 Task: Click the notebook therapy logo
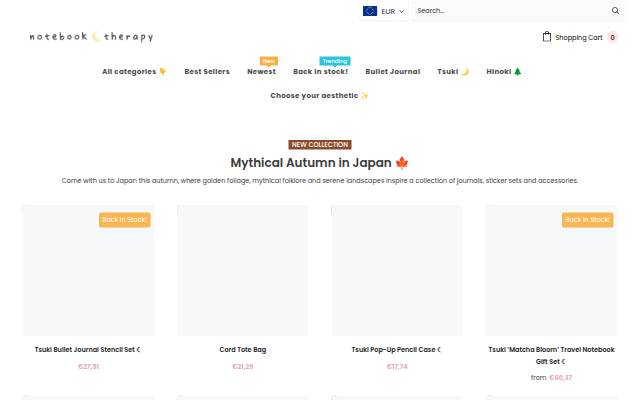[91, 37]
